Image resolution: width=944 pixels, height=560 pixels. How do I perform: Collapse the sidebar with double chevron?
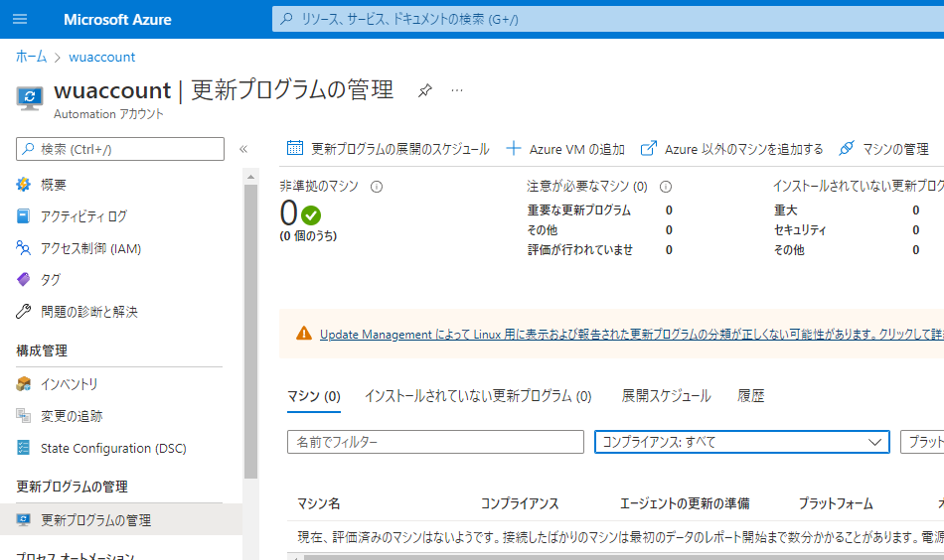pyautogui.click(x=243, y=149)
